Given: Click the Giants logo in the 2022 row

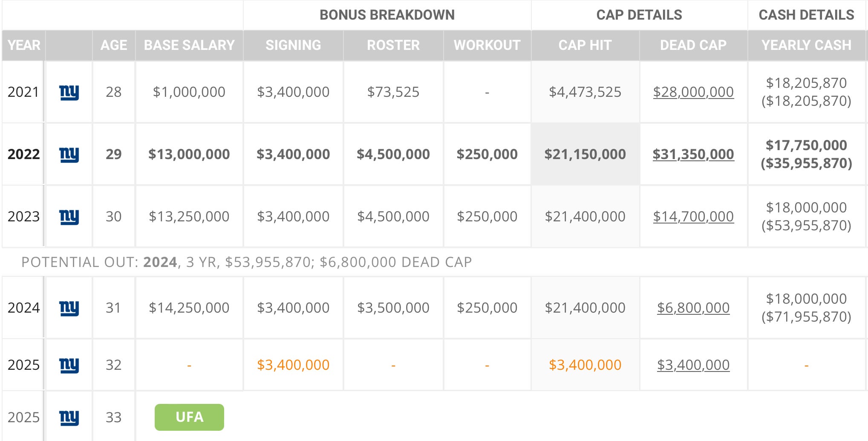Looking at the screenshot, I should pos(69,154).
